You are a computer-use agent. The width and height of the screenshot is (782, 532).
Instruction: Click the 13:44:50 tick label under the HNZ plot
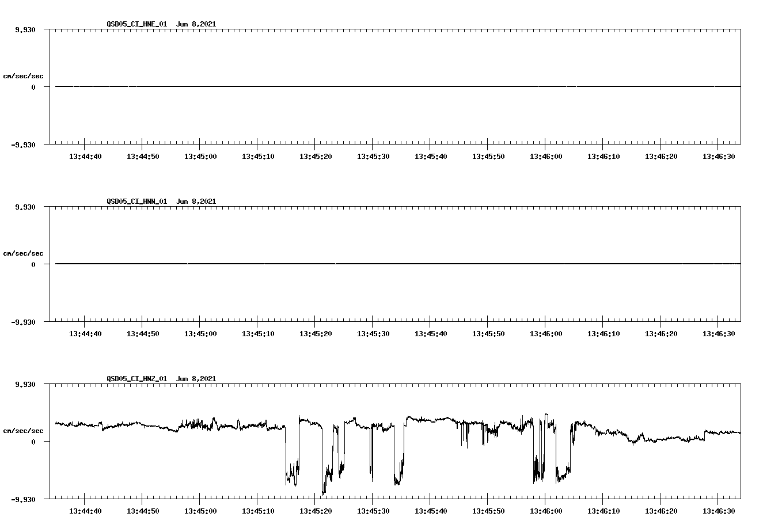tap(143, 511)
